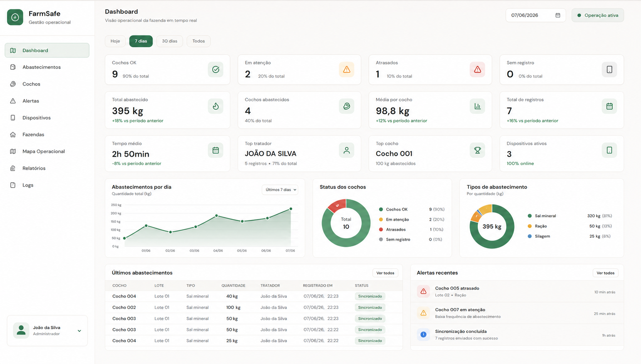Click the 100% online text
The height and width of the screenshot is (364, 641).
520,164
